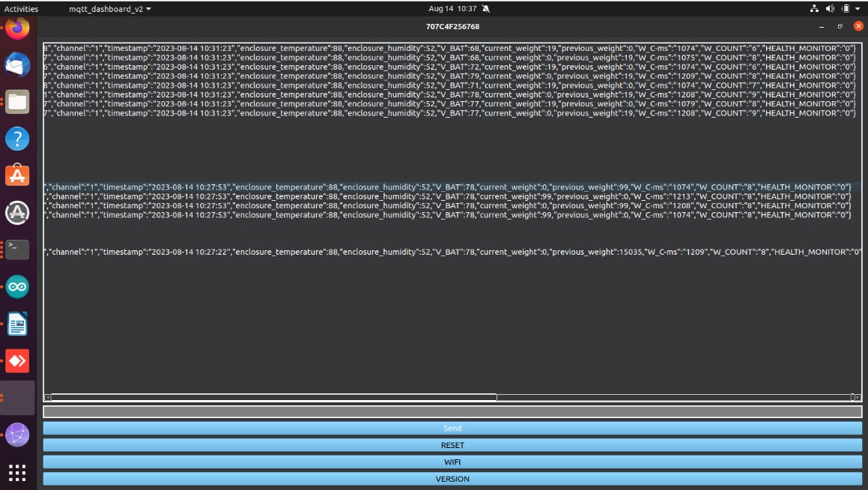Open Terminal from the dock
The image size is (868, 490).
tap(17, 249)
